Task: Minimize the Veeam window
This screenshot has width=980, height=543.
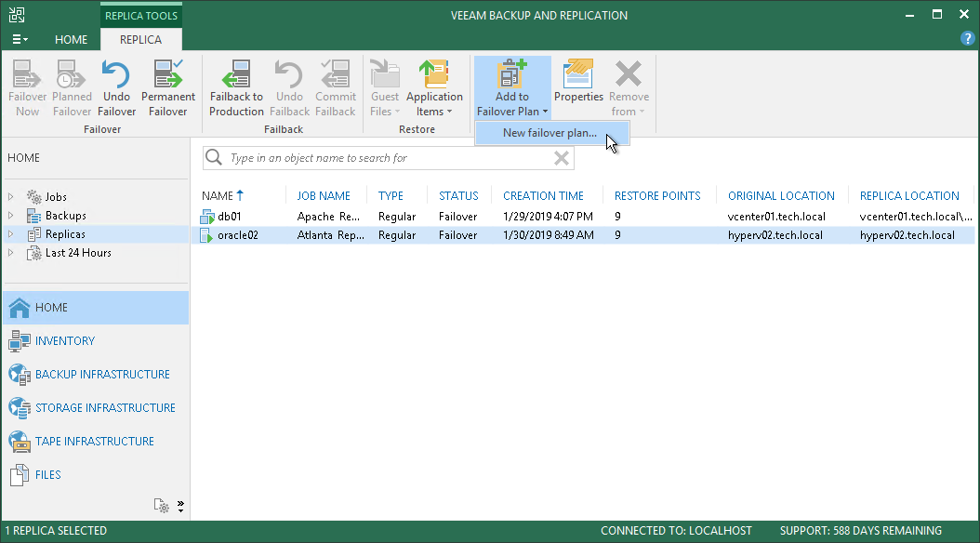Action: pos(909,15)
